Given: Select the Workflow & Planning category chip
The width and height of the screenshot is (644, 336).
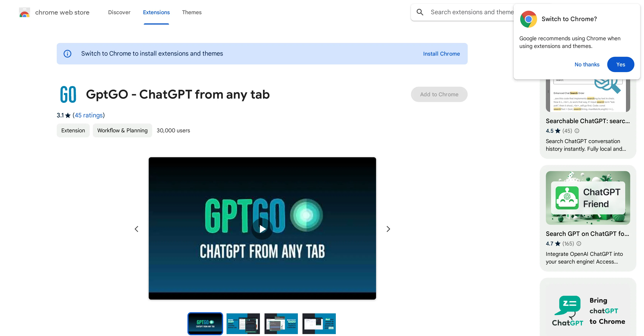Looking at the screenshot, I should pos(122,130).
